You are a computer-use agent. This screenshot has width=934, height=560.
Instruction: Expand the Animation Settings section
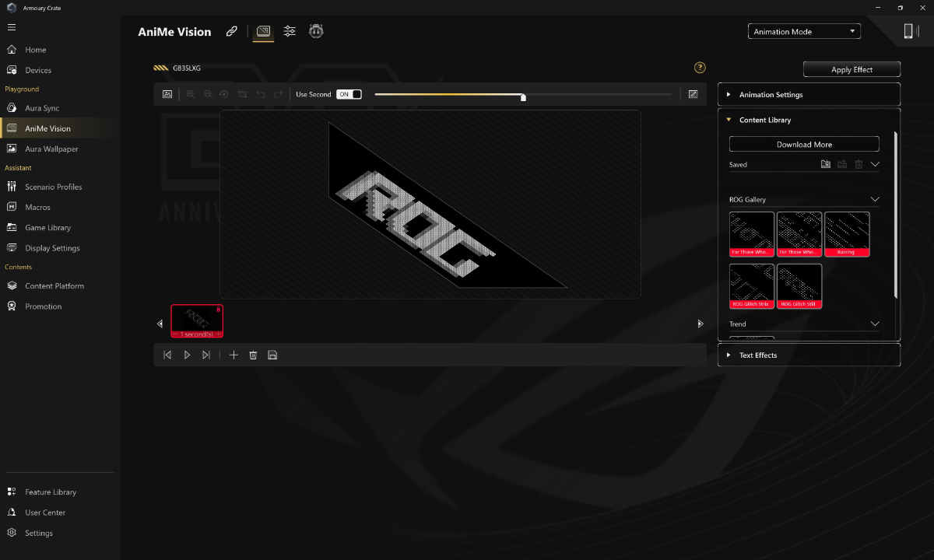point(809,95)
